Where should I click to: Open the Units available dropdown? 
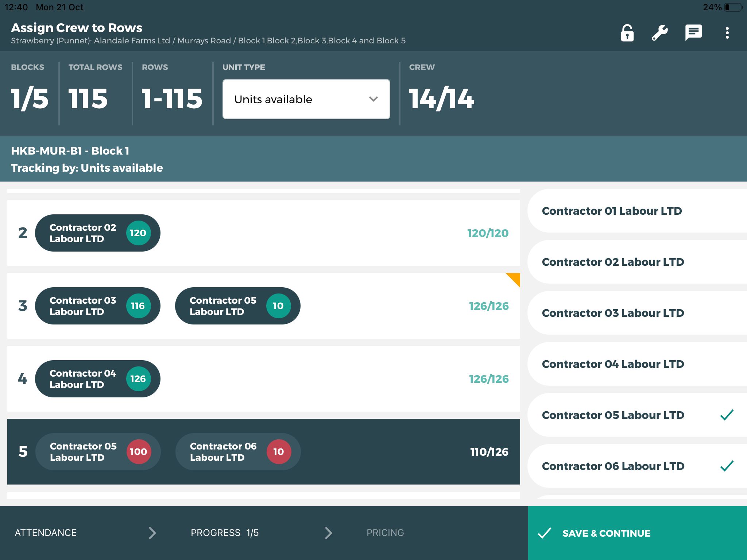pos(306,99)
